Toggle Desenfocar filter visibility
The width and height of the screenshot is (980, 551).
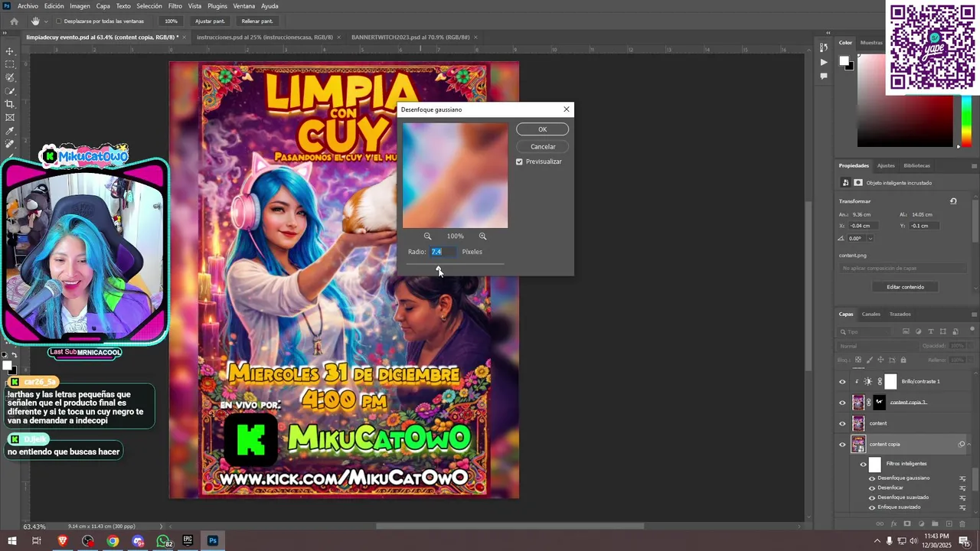pos(872,487)
